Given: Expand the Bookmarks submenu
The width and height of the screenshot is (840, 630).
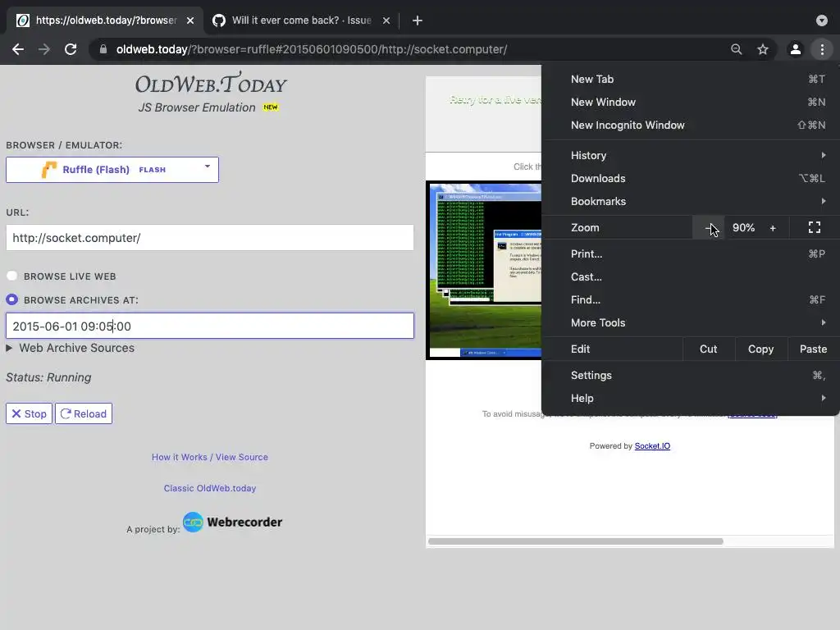Looking at the screenshot, I should (691, 202).
